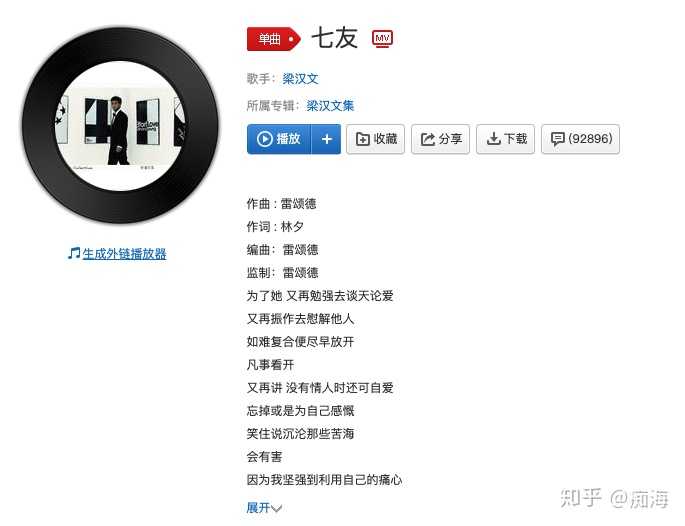Click the MV video icon beside song title
The width and height of the screenshot is (685, 526).
(x=382, y=38)
